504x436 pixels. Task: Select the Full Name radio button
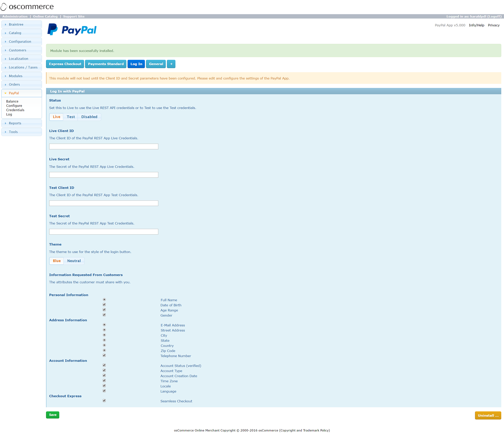pos(104,300)
